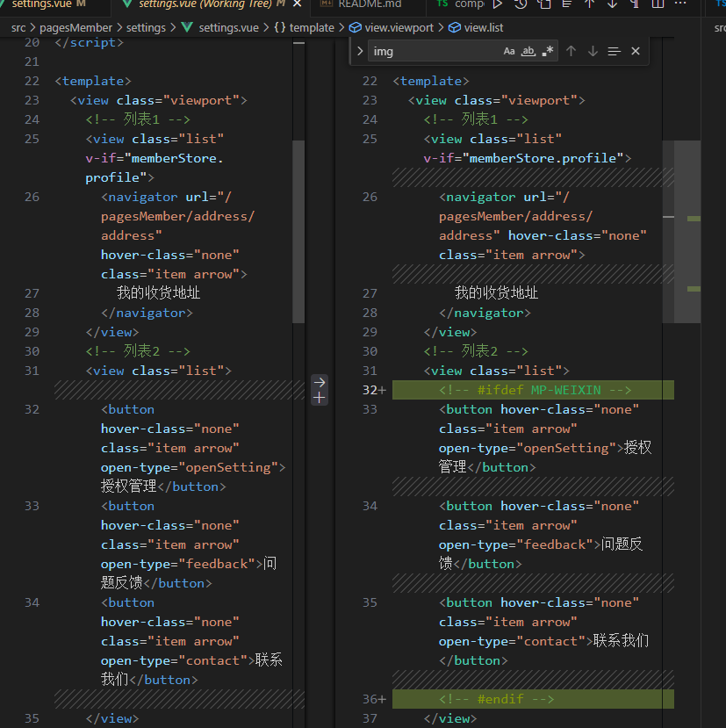Image resolution: width=726 pixels, height=728 pixels.
Task: Click '<!-- 列表2 -->' comment in left pane
Action: pyautogui.click(x=138, y=351)
